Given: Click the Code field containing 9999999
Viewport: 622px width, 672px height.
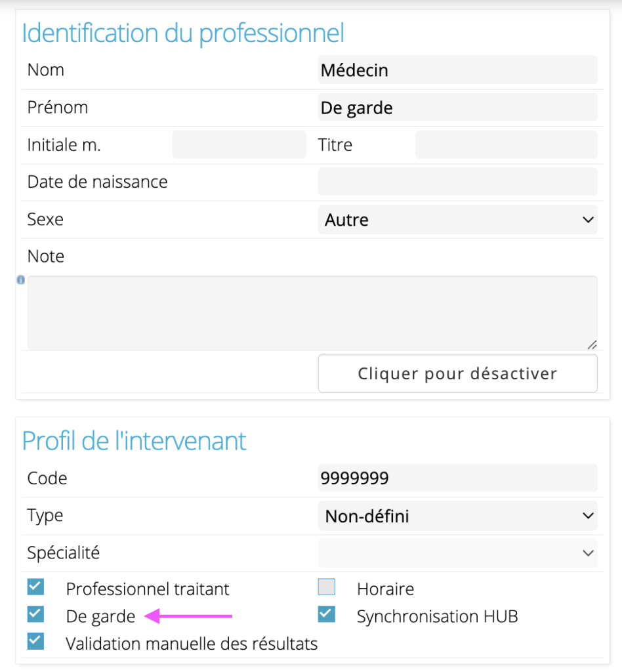Looking at the screenshot, I should click(457, 478).
